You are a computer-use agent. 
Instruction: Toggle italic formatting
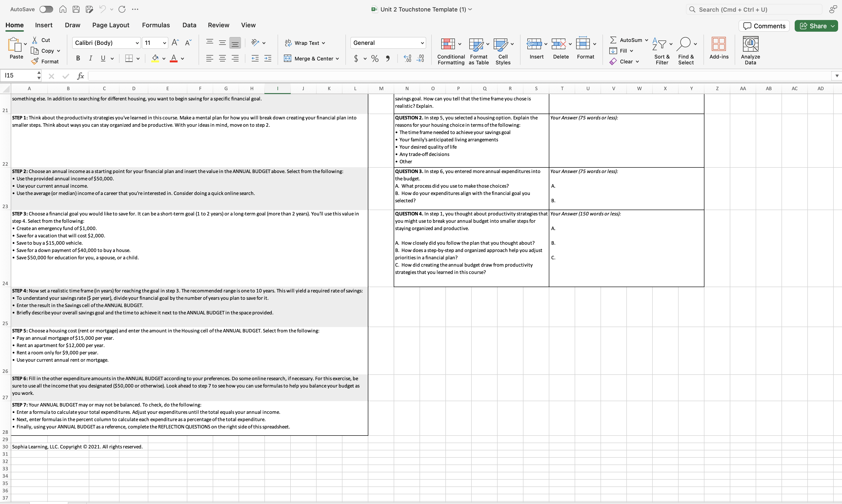[x=90, y=58]
